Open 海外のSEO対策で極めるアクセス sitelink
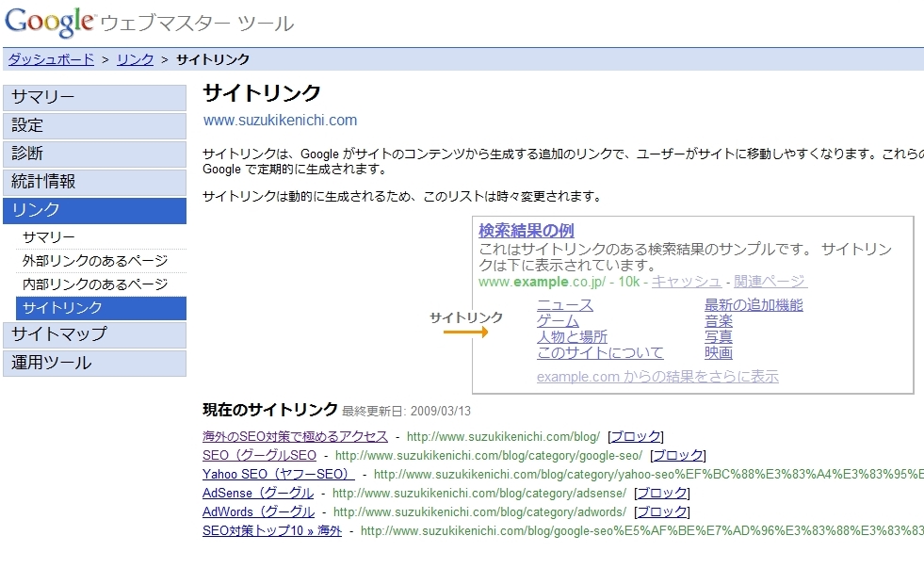The width and height of the screenshot is (924, 568). [x=295, y=437]
